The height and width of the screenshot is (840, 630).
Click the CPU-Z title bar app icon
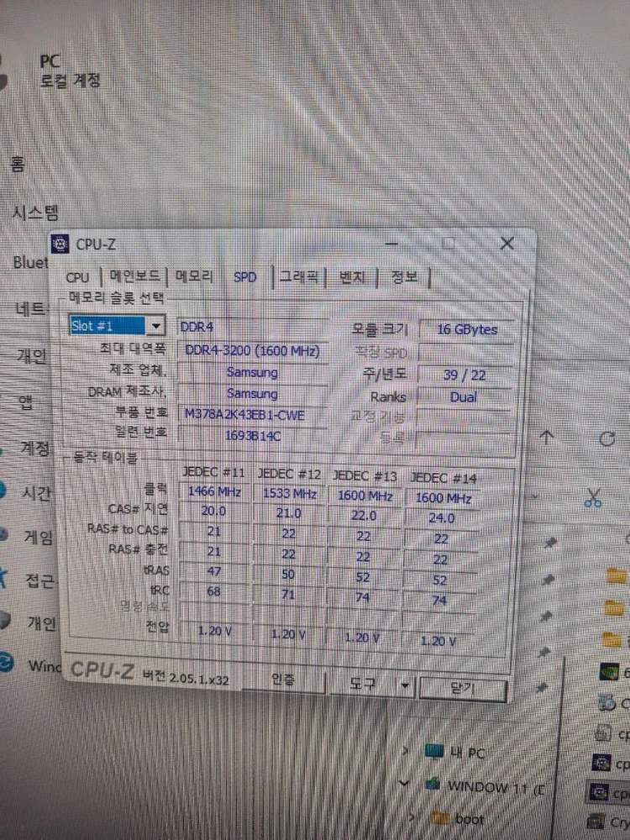60,244
